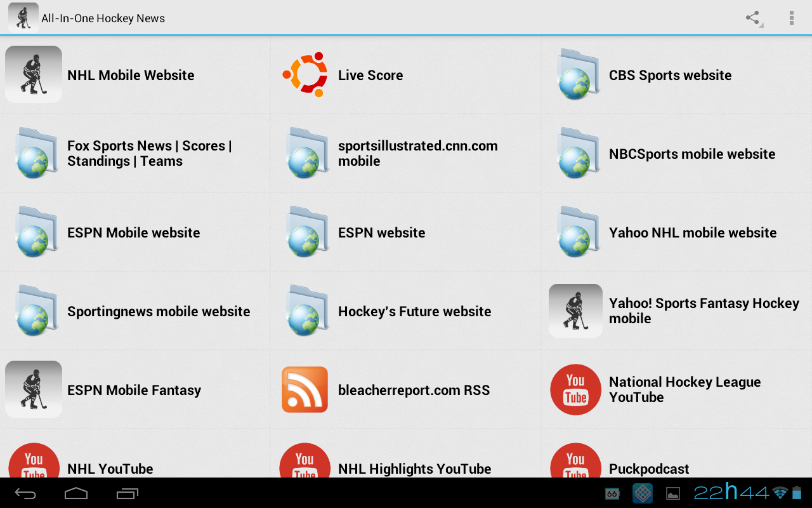Viewport: 812px width, 508px height.
Task: Select Yahoo! Sports Fantasy Hockey mobile
Action: (703, 311)
